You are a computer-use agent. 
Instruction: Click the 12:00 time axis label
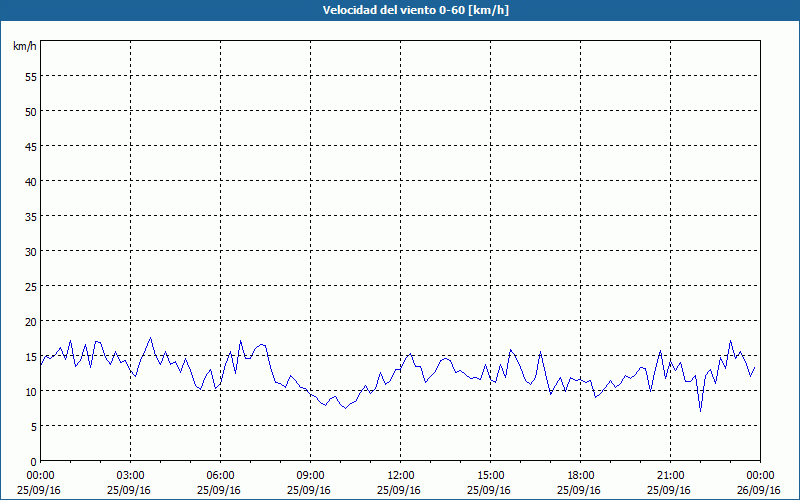401,476
